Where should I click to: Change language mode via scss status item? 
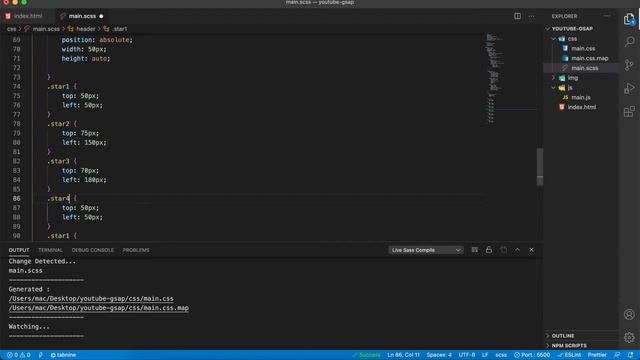501,355
